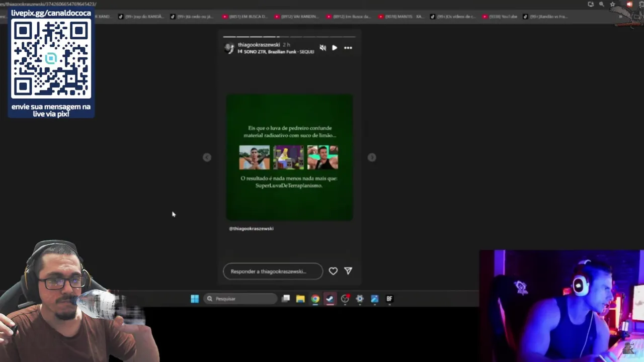Open the "(9078) MANTIS" bookmark
The width and height of the screenshot is (644, 362).
400,17
